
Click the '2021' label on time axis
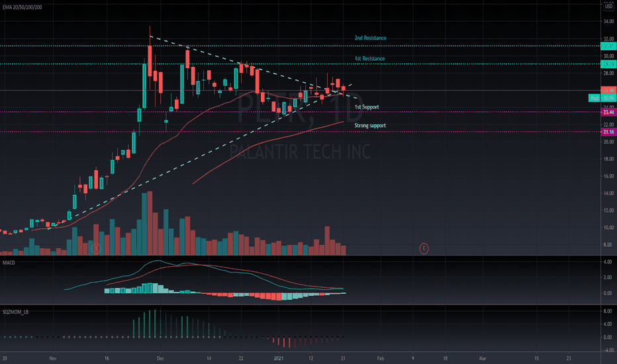point(279,359)
